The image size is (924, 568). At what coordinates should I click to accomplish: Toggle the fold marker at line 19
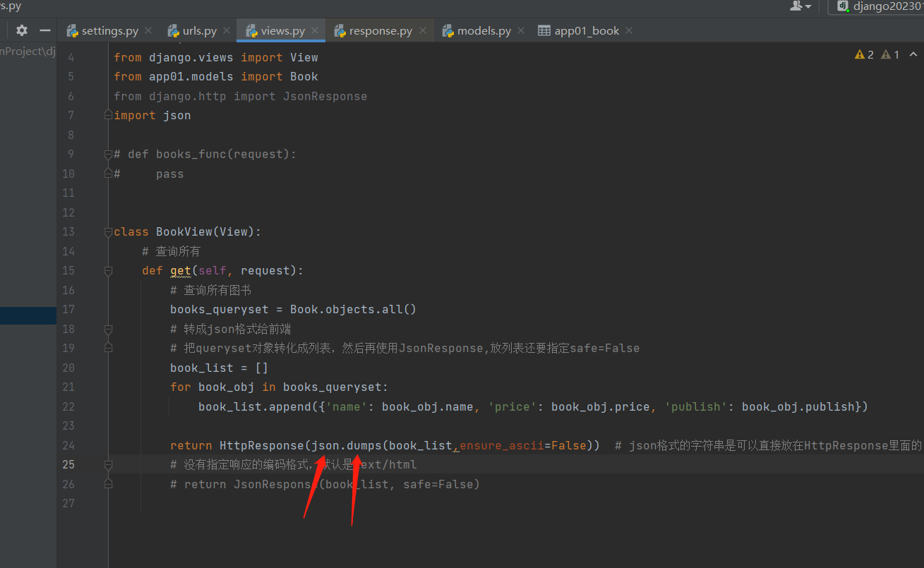(108, 348)
